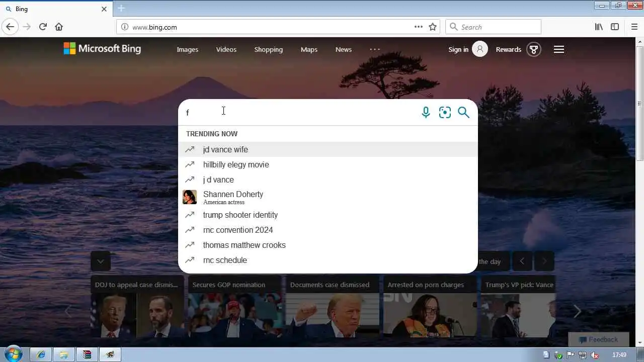
Task: Click the Feedback button
Action: pyautogui.click(x=598, y=339)
